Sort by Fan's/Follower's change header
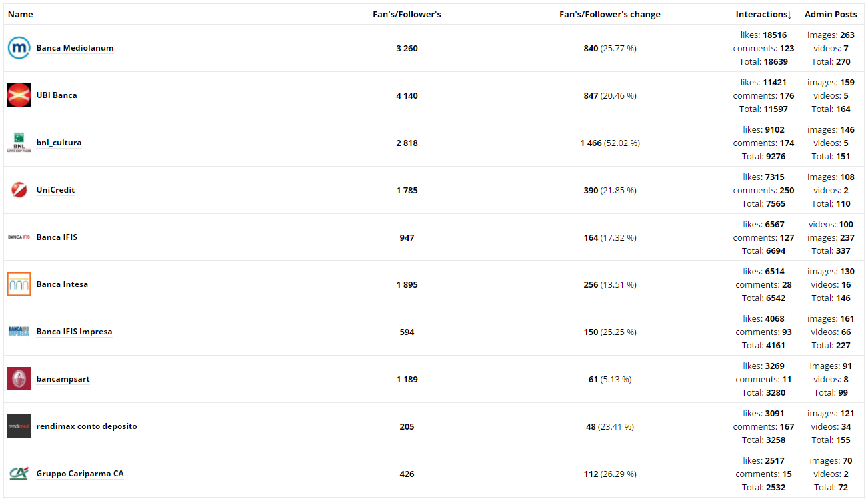 610,15
